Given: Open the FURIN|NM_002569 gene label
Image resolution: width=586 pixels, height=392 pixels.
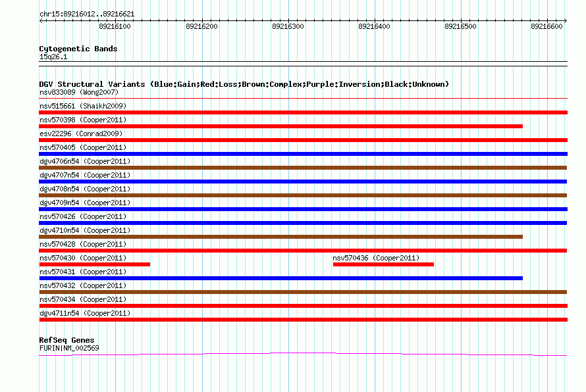Looking at the screenshot, I should click(x=69, y=348).
